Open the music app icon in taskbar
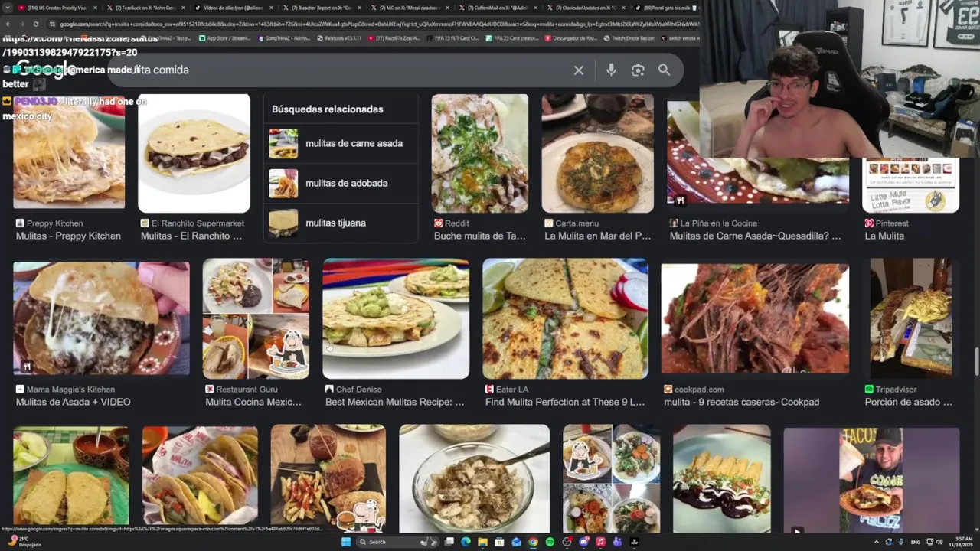 pyautogui.click(x=600, y=542)
